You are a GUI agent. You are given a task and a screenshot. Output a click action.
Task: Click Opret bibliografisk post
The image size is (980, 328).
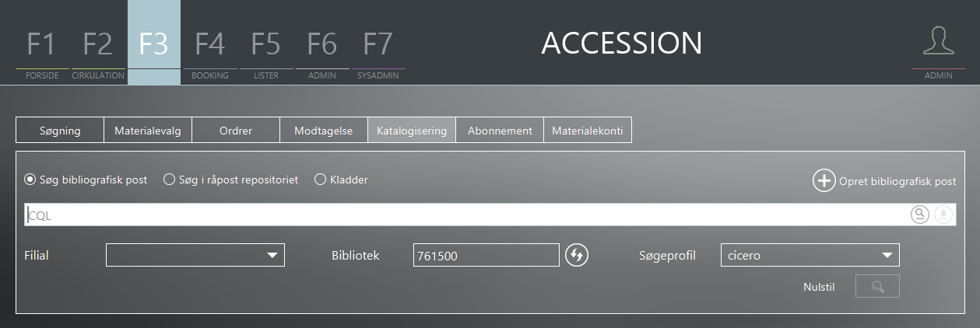897,181
